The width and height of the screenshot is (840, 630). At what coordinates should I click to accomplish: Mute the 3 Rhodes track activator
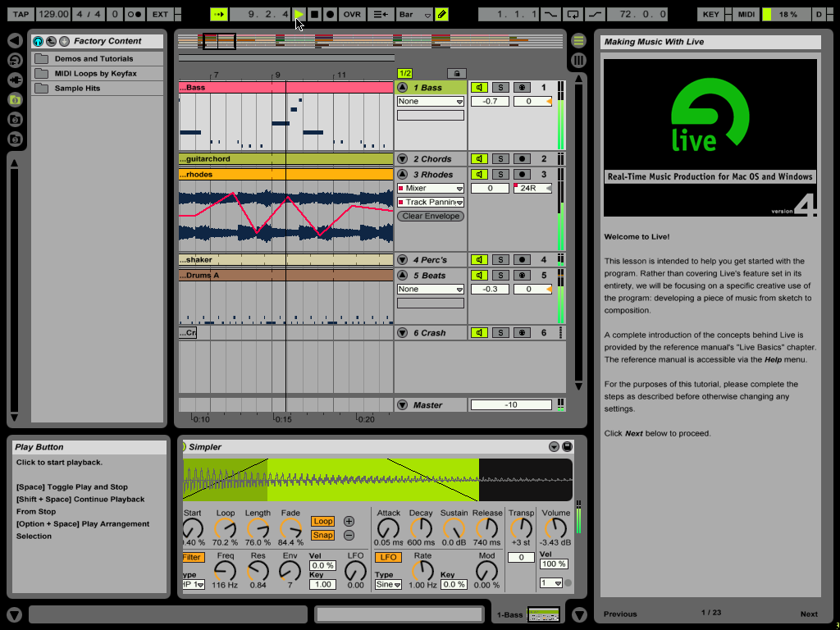(x=479, y=175)
